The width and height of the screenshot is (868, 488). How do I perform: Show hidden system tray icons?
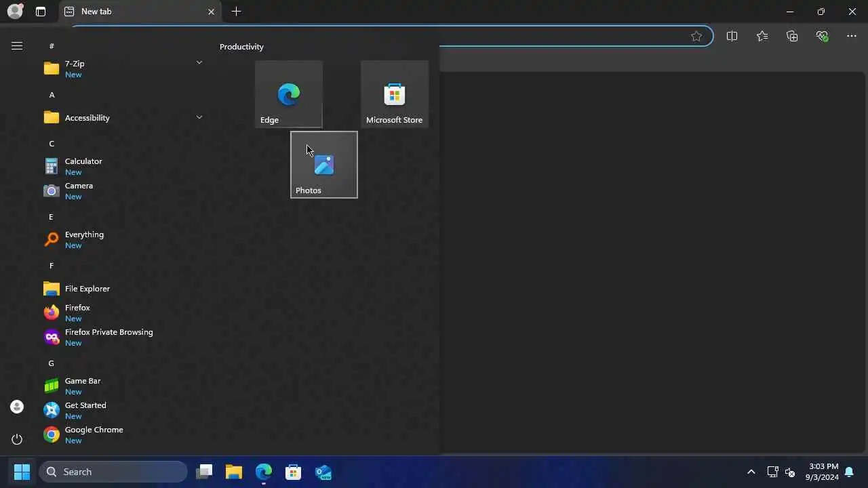coord(751,472)
